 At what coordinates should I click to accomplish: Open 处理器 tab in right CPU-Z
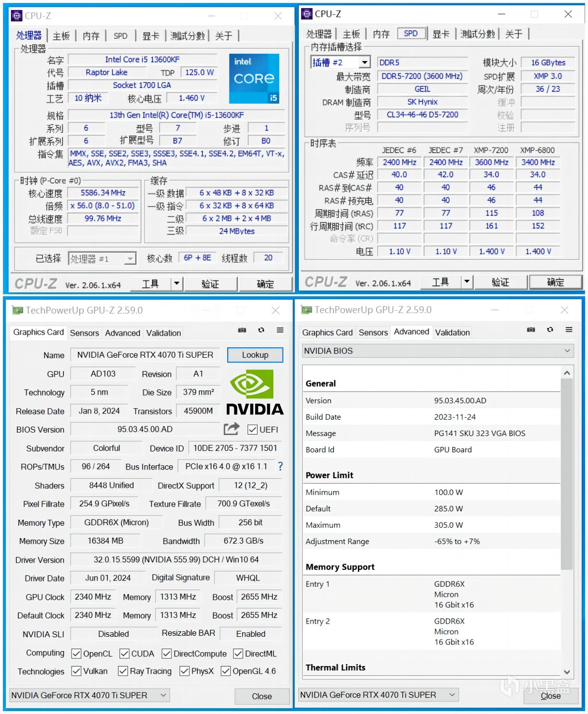[319, 34]
